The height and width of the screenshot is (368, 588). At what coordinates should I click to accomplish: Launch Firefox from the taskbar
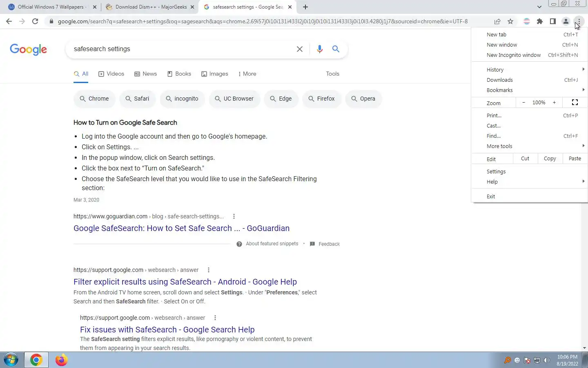(x=61, y=360)
